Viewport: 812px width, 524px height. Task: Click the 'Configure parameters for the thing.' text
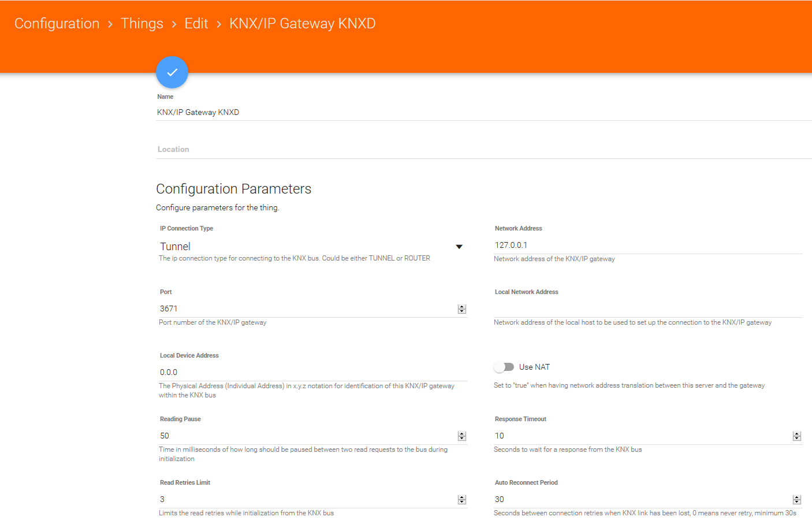click(218, 207)
